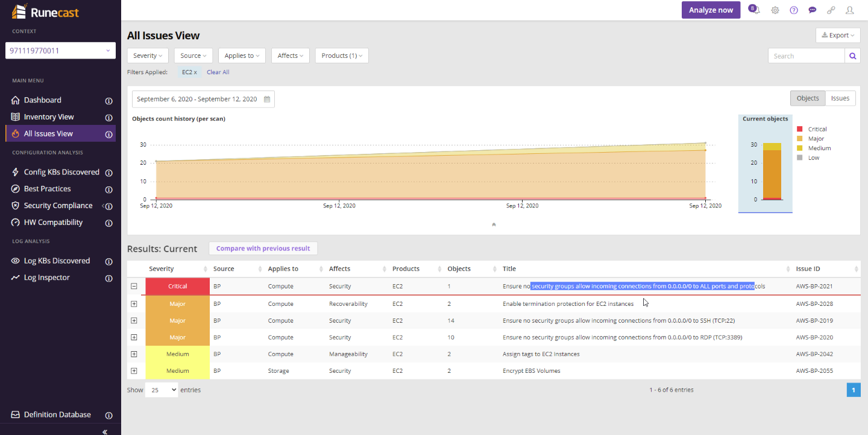Remove the EC2 filter tag
The width and height of the screenshot is (868, 435).
coord(190,72)
